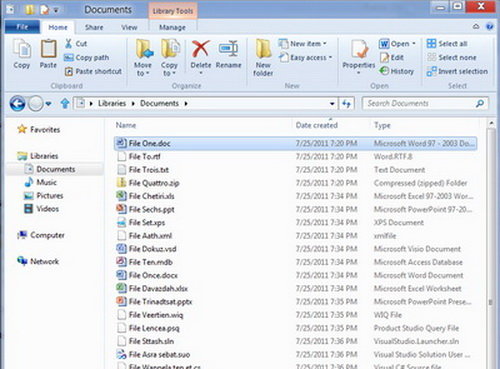Open the Delete options dropdown arrow
The height and width of the screenshot is (369, 500).
(x=201, y=73)
